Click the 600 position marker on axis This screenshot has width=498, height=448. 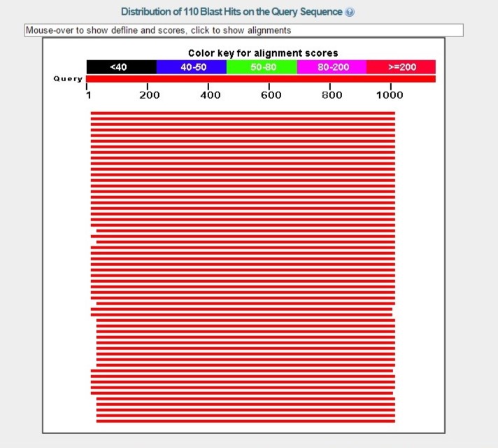(270, 95)
